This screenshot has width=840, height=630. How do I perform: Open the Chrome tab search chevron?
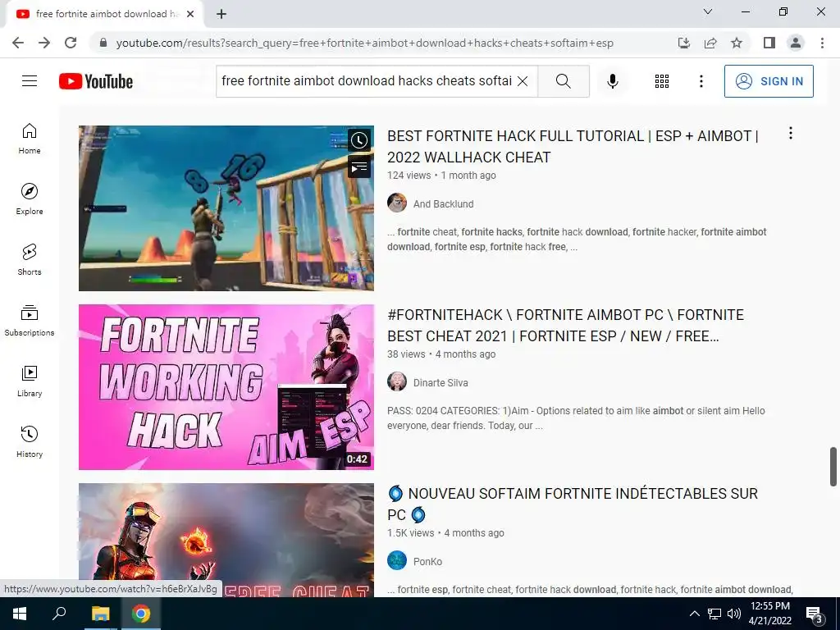(708, 11)
